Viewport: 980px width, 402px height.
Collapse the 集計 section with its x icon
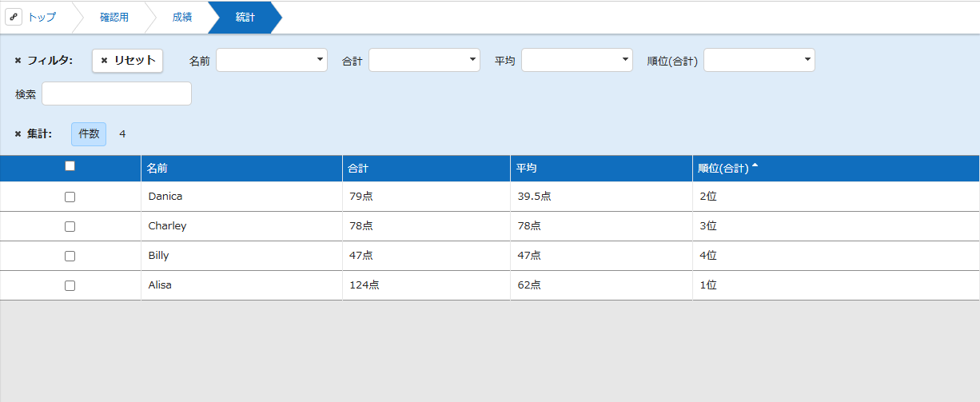coord(18,134)
